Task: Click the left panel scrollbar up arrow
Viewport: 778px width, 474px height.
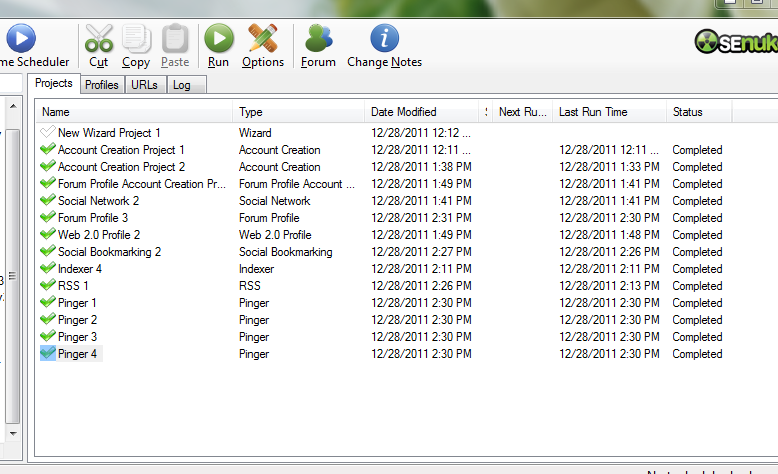Action: [x=13, y=106]
